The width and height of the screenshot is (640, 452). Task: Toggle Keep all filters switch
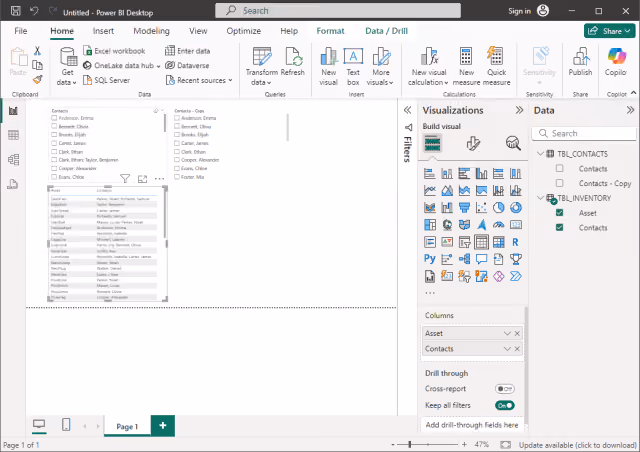tap(505, 405)
